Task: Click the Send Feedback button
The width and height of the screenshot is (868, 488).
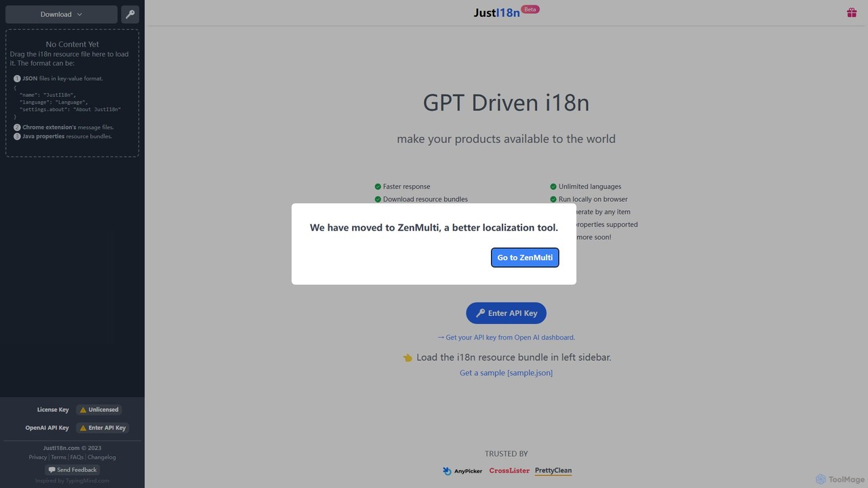Action: (x=73, y=470)
